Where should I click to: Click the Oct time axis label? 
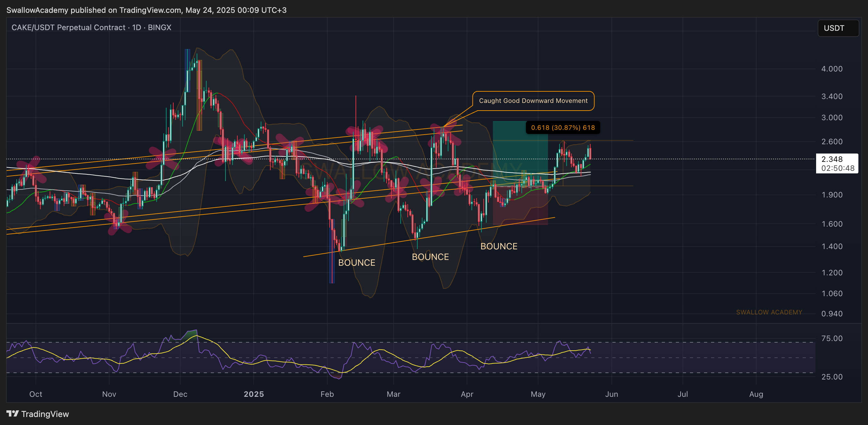(x=36, y=394)
